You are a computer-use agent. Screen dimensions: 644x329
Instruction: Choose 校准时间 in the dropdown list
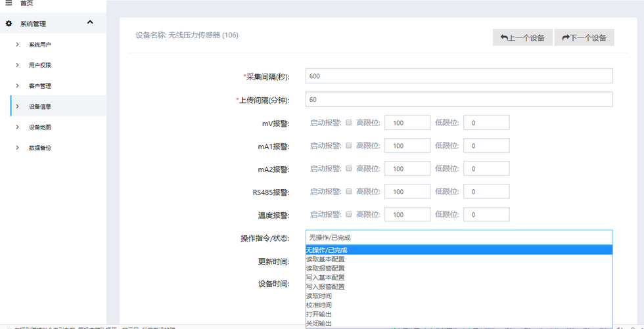(319, 305)
